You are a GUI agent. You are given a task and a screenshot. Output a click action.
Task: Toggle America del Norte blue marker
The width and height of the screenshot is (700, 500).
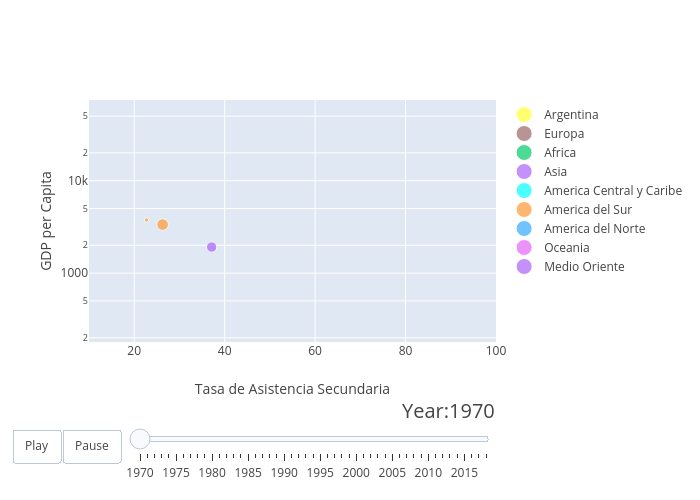[524, 229]
